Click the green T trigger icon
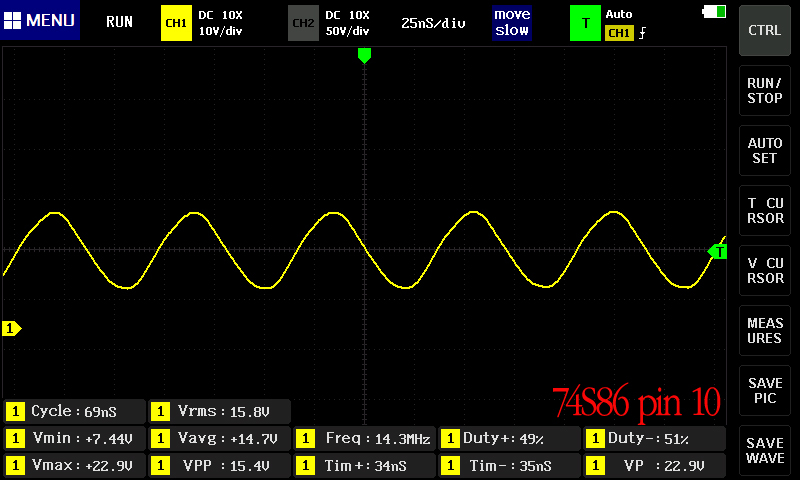Screen dimensions: 800x480 pos(585,23)
